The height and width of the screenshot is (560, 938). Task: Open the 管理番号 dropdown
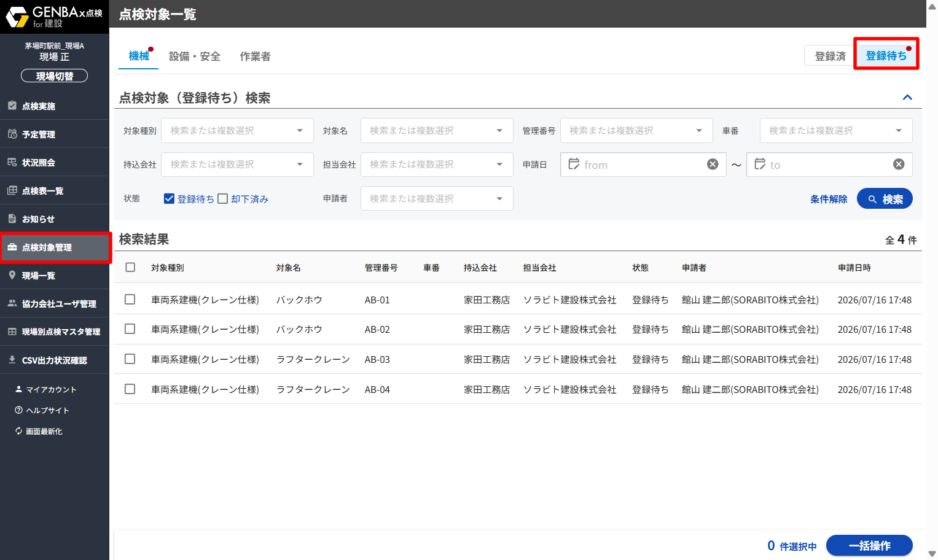point(636,130)
